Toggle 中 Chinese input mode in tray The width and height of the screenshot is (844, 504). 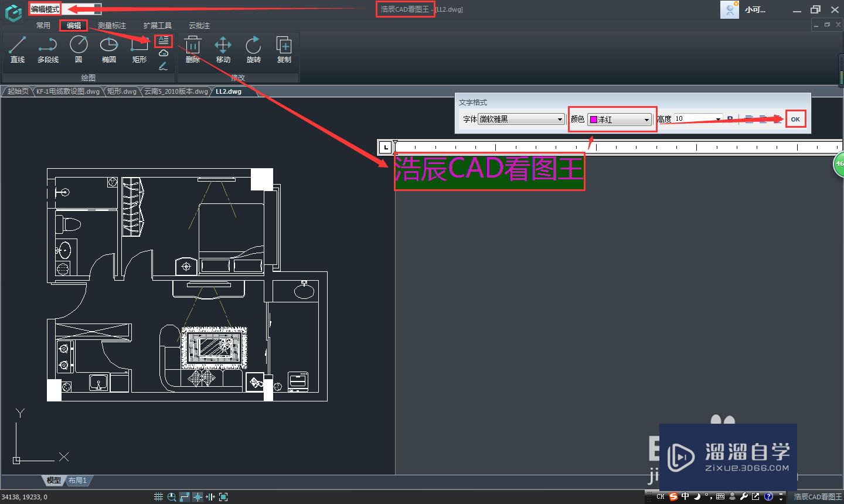686,496
